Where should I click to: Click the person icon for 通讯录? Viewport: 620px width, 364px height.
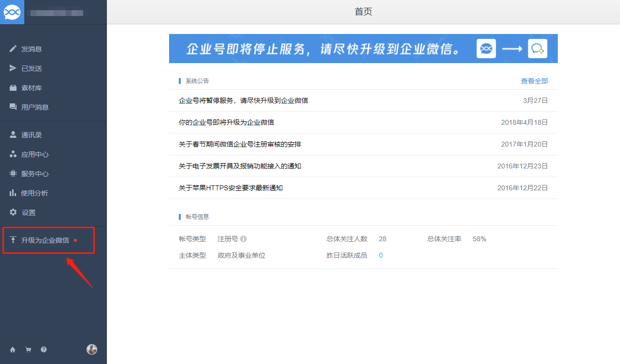[13, 135]
